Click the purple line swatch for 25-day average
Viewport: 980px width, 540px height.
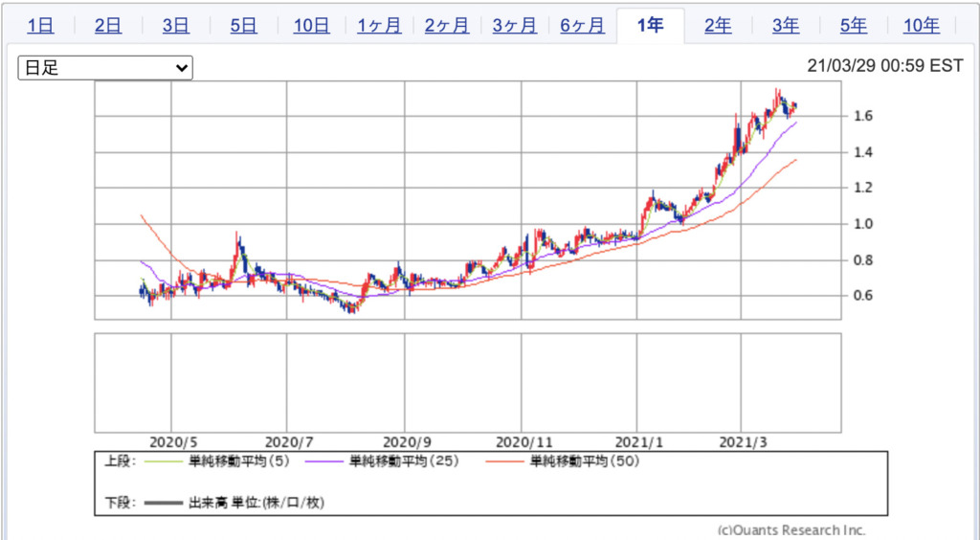tap(324, 461)
